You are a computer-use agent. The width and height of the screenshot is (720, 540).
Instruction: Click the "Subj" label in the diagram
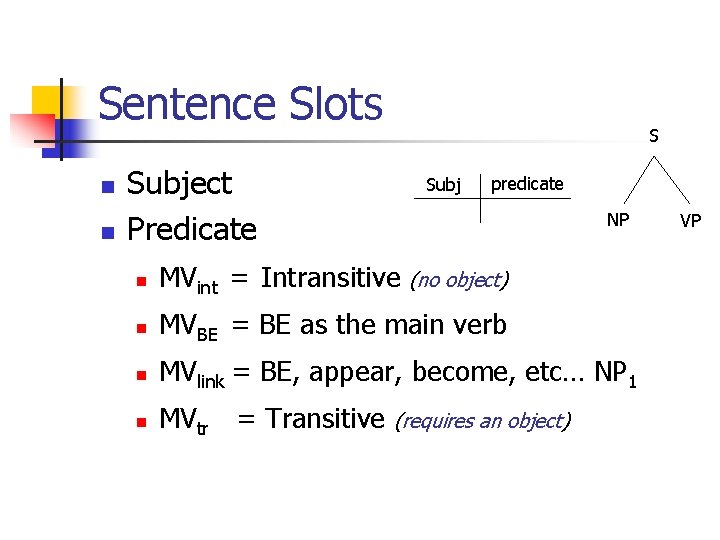pos(443,185)
